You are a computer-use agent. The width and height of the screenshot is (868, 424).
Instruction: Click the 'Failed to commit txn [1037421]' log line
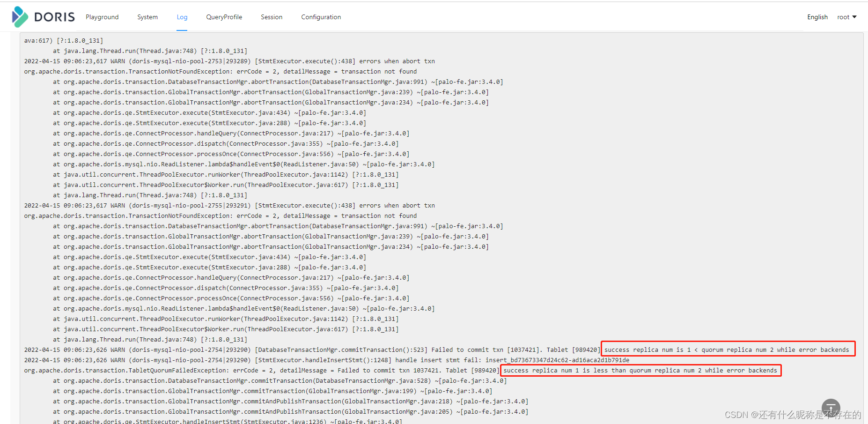437,350
